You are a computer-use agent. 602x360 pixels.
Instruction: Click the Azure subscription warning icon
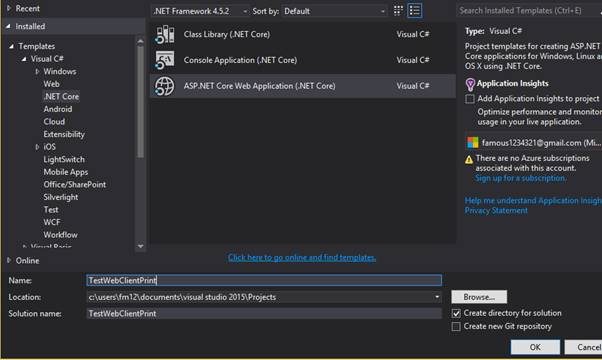(x=469, y=160)
